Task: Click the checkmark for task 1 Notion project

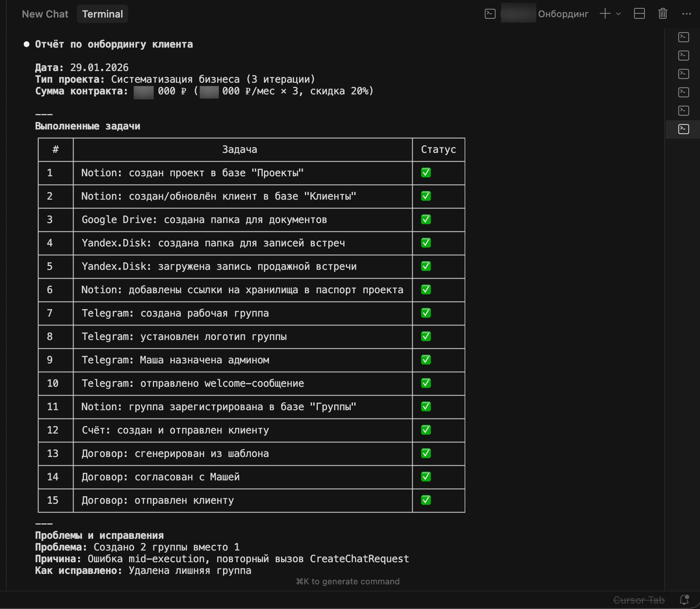Action: 426,173
